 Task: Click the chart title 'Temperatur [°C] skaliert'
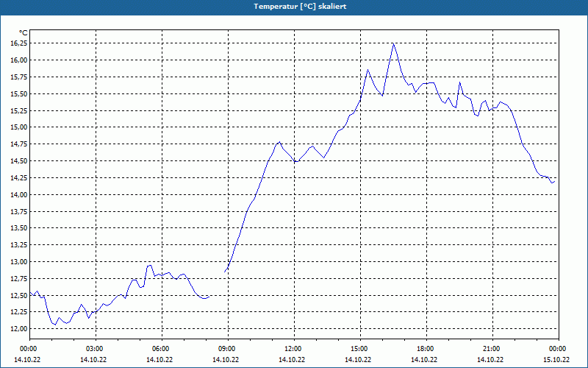coord(300,7)
